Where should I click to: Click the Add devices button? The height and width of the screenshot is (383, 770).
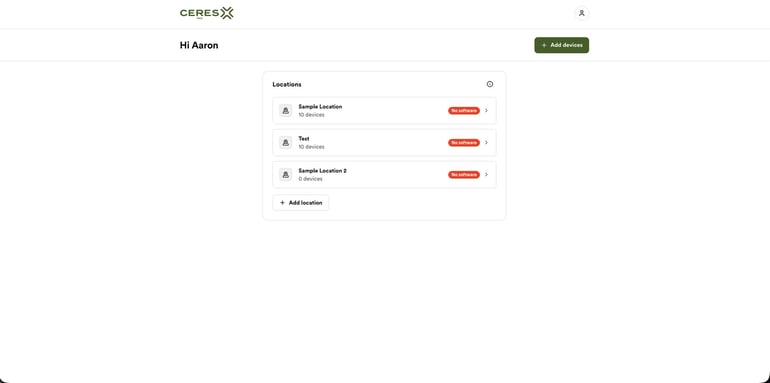point(561,45)
